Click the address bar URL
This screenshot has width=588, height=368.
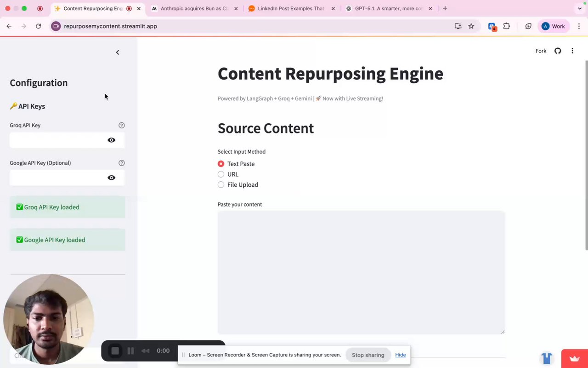[x=111, y=26]
